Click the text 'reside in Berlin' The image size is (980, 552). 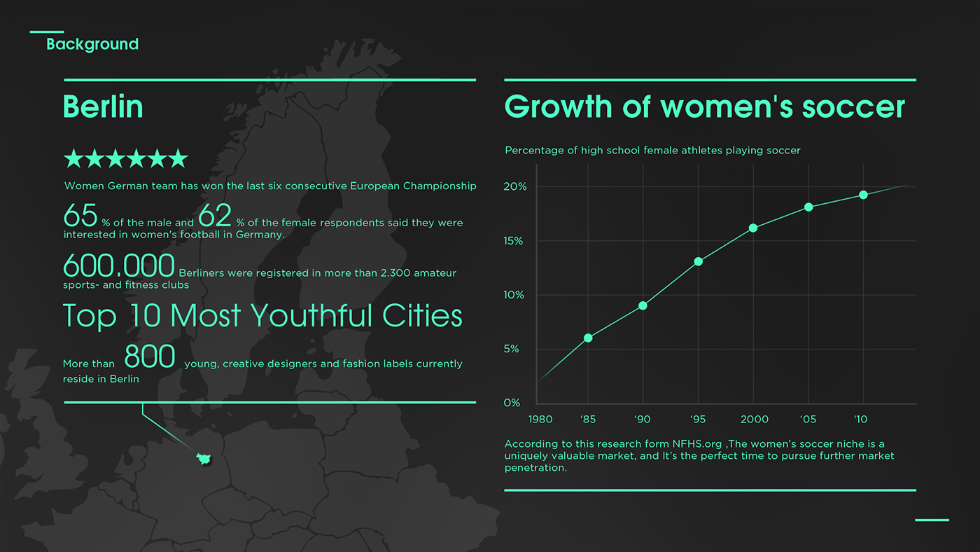point(101,379)
